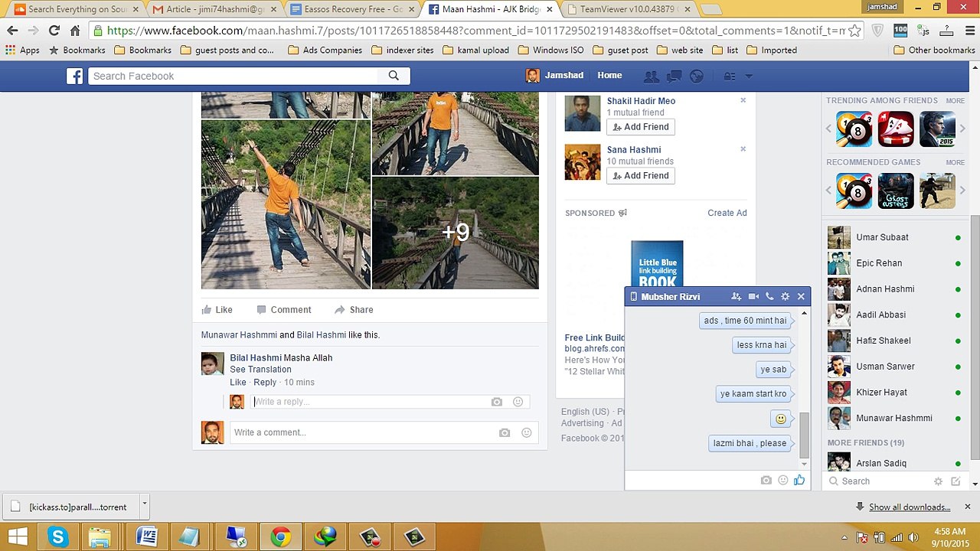
Task: Open Skype from the taskbar
Action: pyautogui.click(x=58, y=537)
